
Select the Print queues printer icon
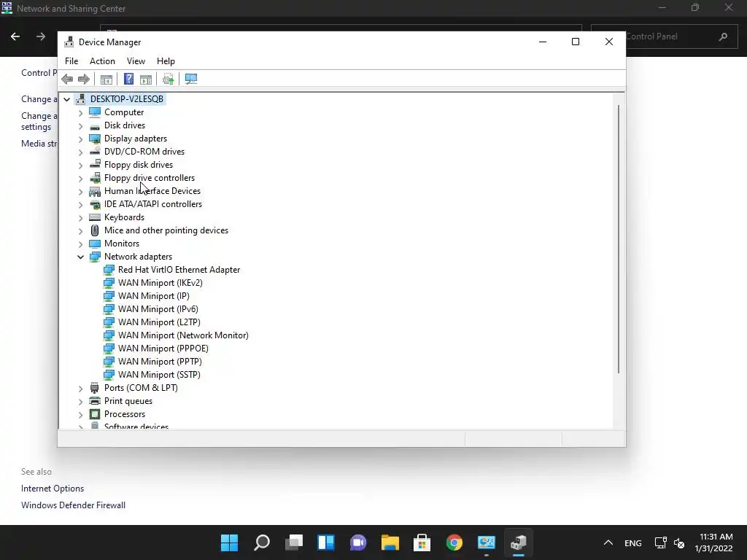click(95, 401)
